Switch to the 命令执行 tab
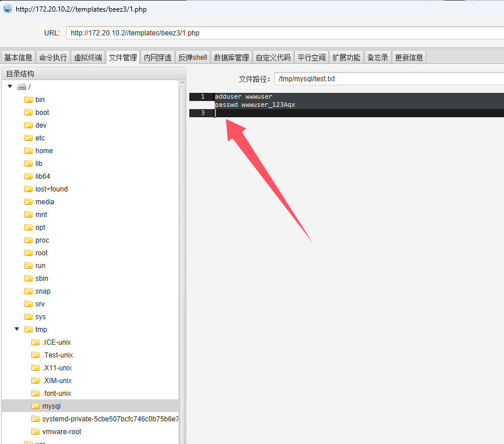The height and width of the screenshot is (444, 504). [x=53, y=57]
